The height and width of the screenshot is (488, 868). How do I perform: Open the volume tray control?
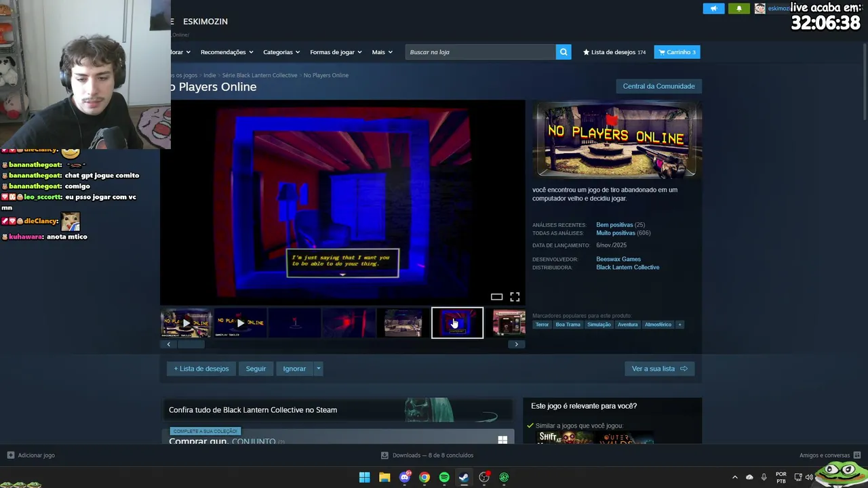(x=809, y=477)
